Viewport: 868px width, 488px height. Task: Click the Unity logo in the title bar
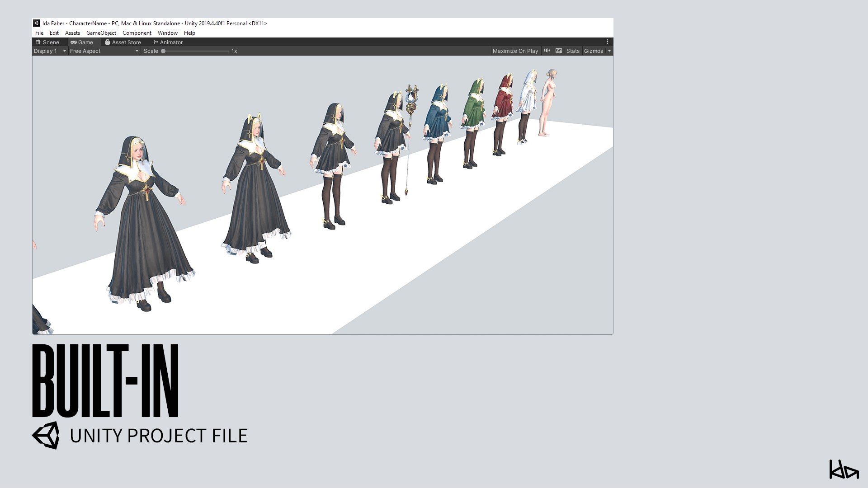click(37, 23)
